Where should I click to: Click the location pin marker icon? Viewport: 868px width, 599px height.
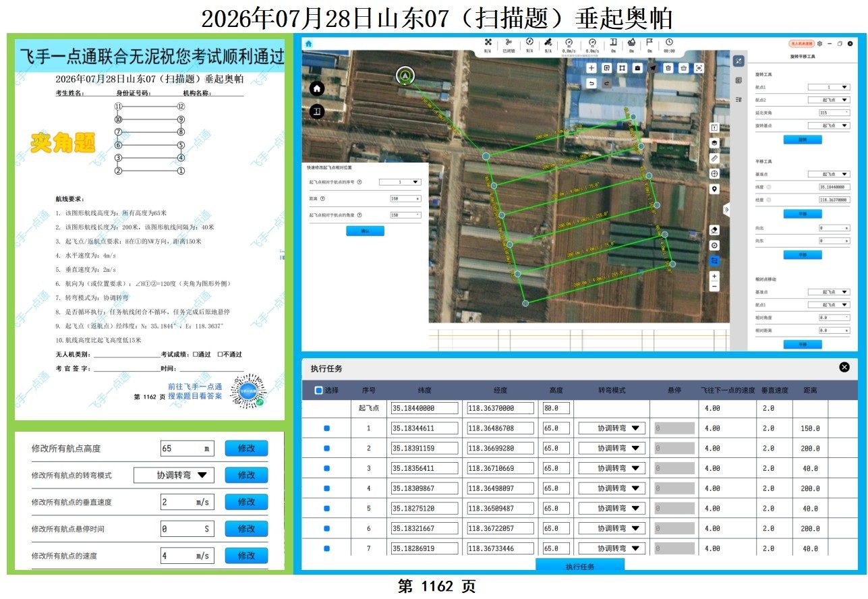coord(715,189)
